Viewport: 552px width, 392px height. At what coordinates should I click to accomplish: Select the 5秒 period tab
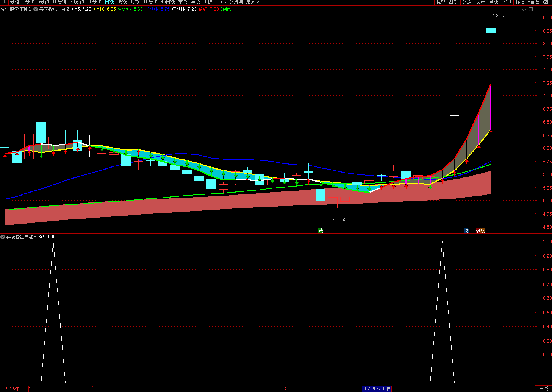(208, 2)
